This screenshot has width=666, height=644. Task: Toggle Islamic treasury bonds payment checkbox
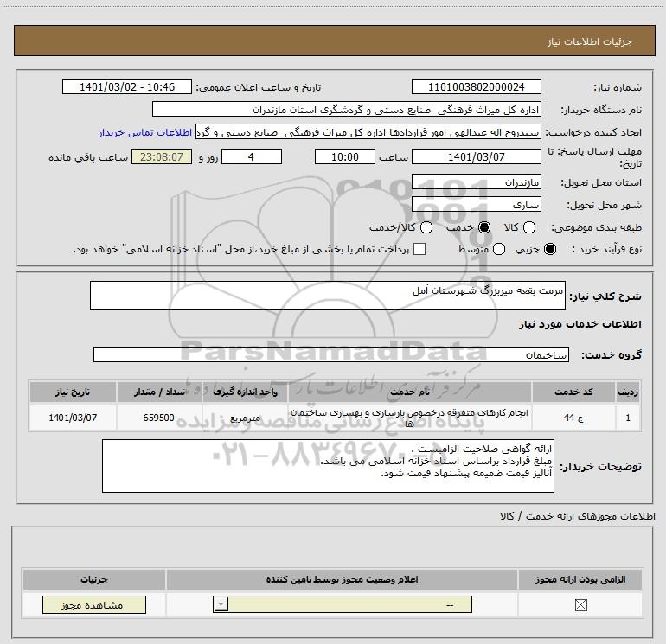point(419,249)
